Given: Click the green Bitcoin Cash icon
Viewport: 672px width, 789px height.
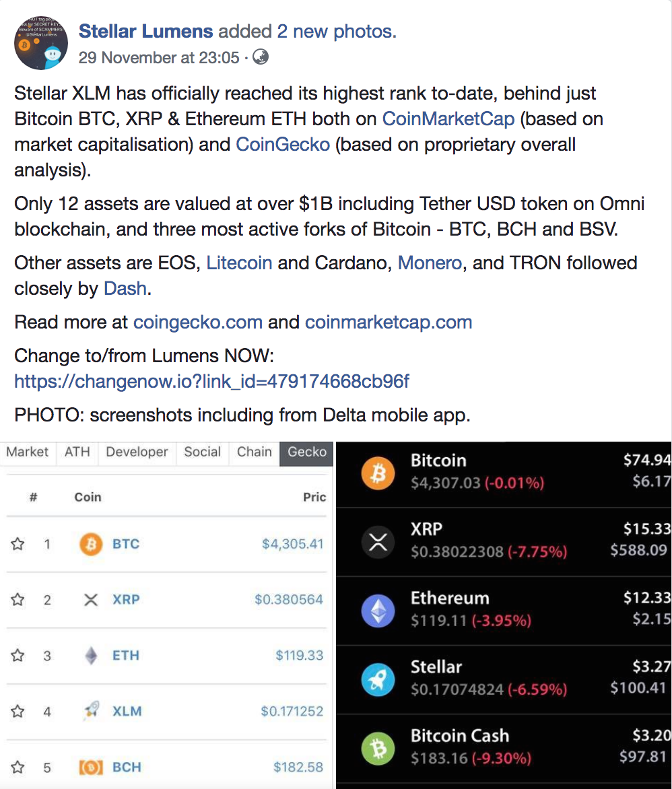Looking at the screenshot, I should tap(378, 749).
